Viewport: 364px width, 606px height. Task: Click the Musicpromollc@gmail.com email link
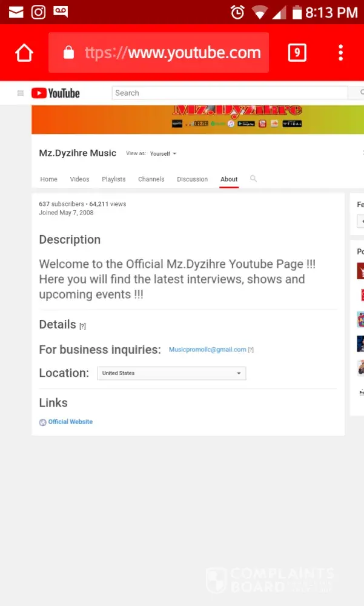pyautogui.click(x=207, y=350)
